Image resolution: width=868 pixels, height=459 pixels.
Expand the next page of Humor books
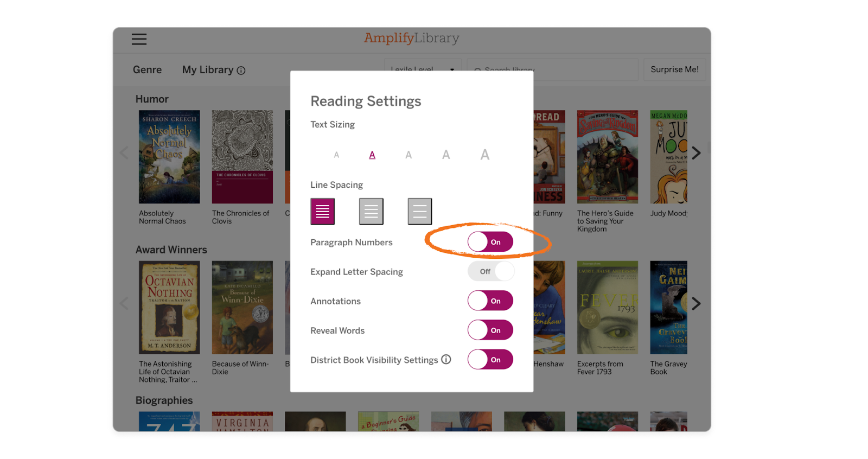coord(697,152)
